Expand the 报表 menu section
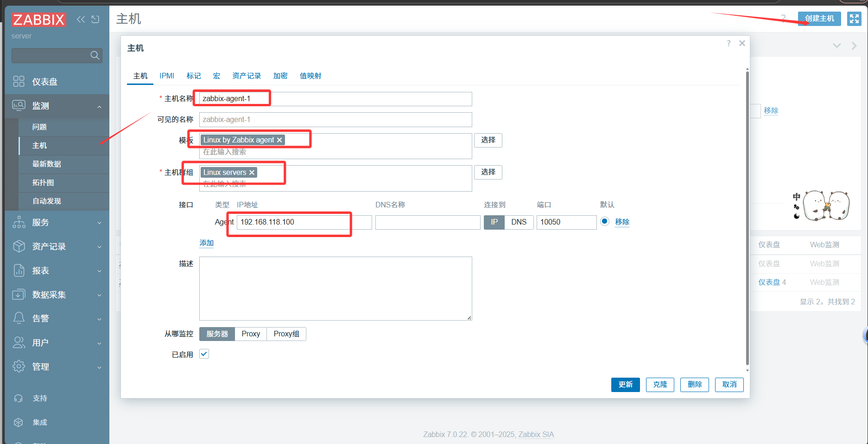This screenshot has width=868, height=444. (99, 271)
